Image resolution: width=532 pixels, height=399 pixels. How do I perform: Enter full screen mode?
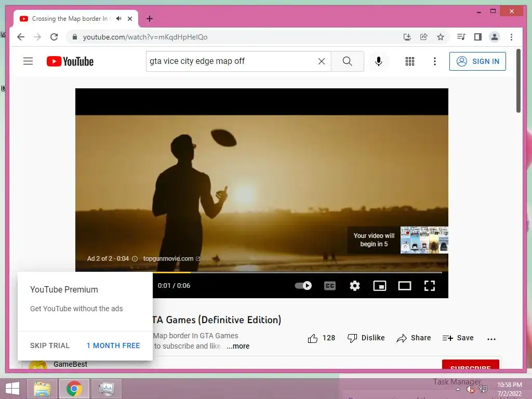pyautogui.click(x=430, y=286)
